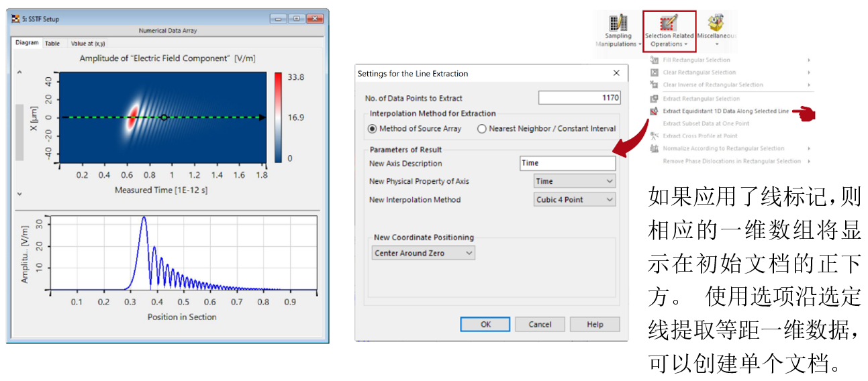Open the Value at (x,y) tab
This screenshot has height=381, width=868.
point(89,44)
